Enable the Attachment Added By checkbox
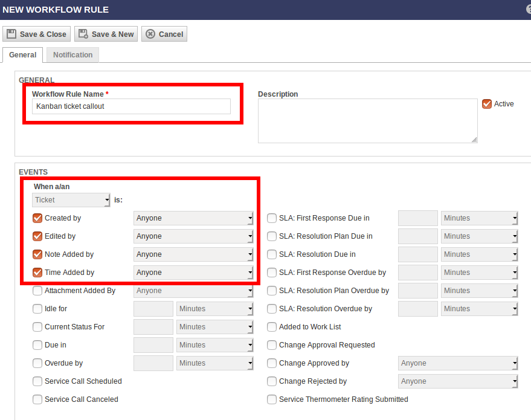Viewport: 531px width, 420px height. pyautogui.click(x=37, y=291)
